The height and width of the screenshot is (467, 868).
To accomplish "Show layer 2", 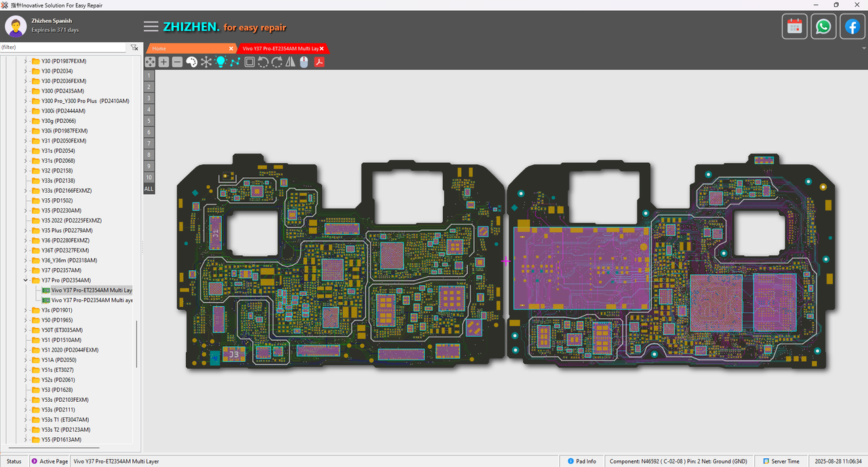I will [149, 87].
